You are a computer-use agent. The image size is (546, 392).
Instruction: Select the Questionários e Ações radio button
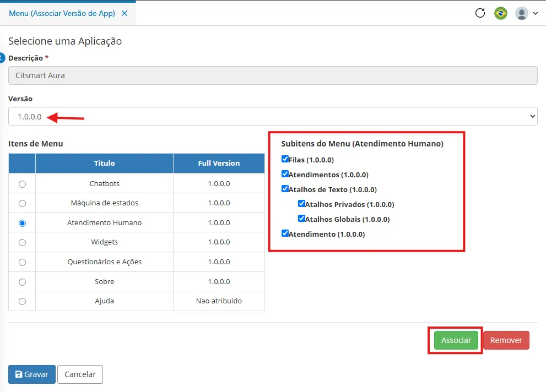click(22, 262)
